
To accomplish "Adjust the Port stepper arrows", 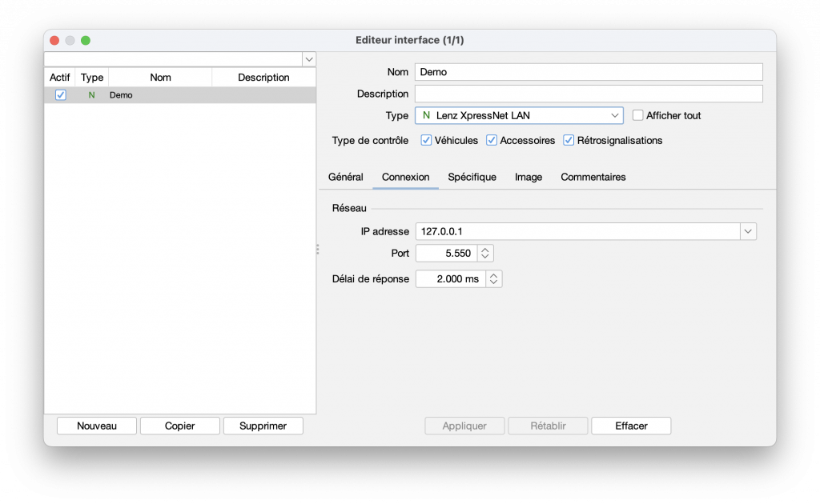I will (485, 254).
